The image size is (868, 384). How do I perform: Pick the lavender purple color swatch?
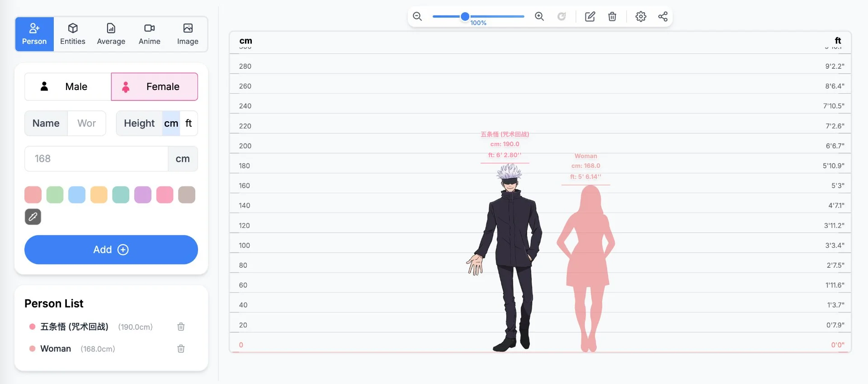(143, 195)
